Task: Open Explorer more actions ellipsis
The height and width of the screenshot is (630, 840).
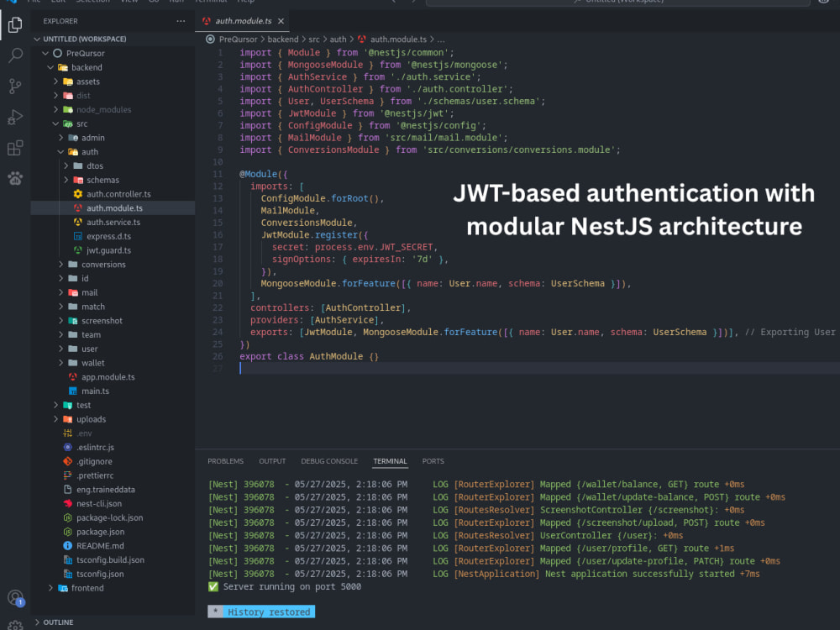Action: 181,21
